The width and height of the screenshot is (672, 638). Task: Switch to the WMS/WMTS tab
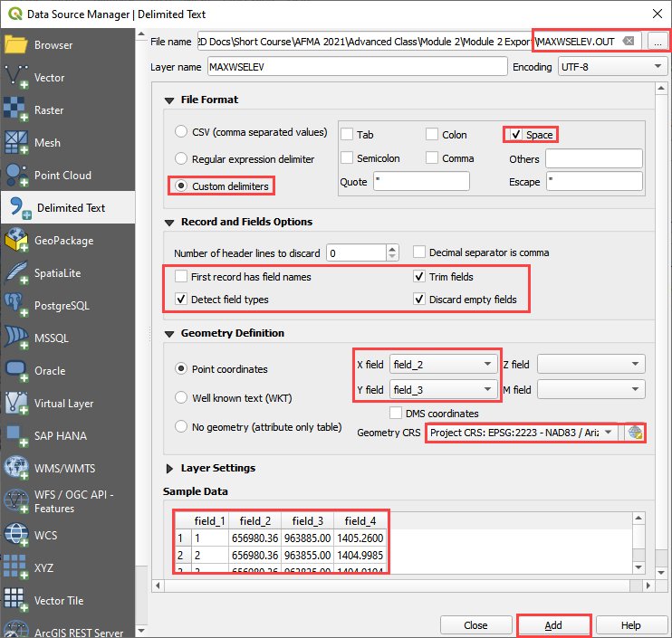point(63,468)
